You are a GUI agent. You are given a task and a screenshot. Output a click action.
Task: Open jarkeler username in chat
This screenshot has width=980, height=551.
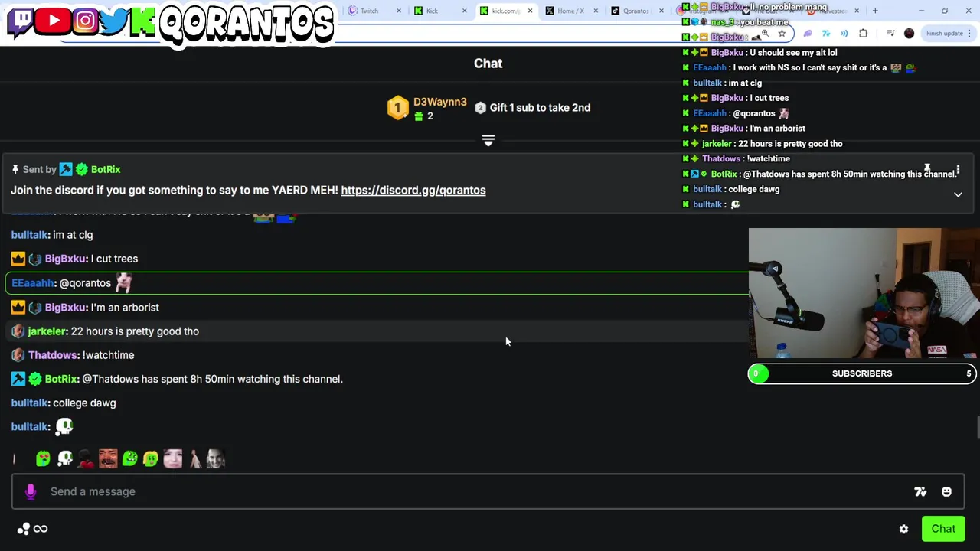coord(47,331)
